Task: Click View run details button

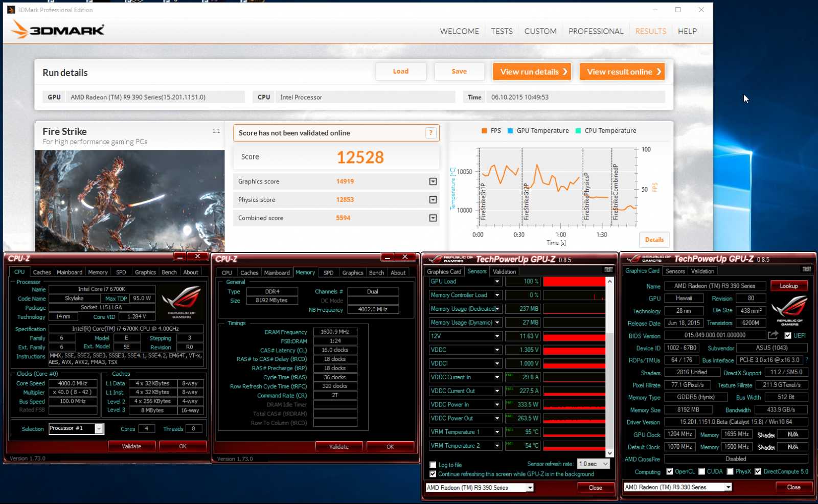Action: (532, 72)
